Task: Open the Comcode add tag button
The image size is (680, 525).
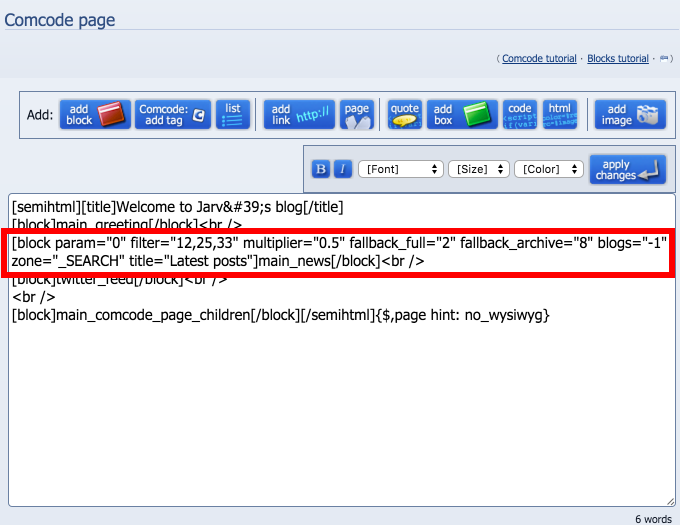Action: pos(173,114)
